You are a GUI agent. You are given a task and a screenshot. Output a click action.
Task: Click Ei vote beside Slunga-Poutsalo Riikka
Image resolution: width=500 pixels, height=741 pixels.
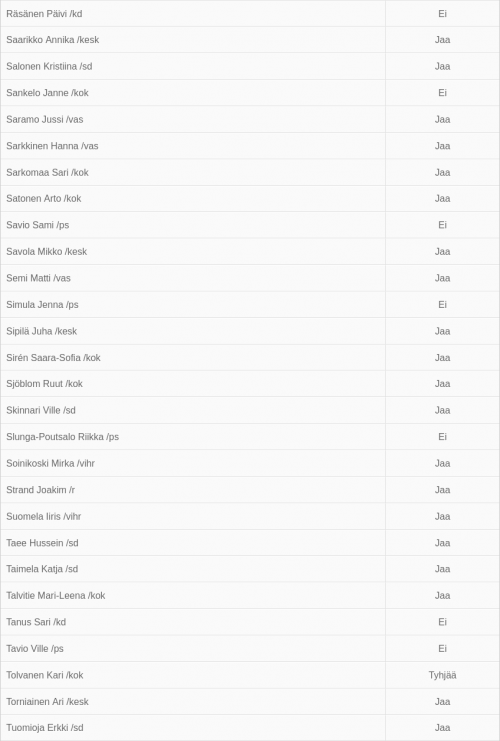(x=442, y=437)
